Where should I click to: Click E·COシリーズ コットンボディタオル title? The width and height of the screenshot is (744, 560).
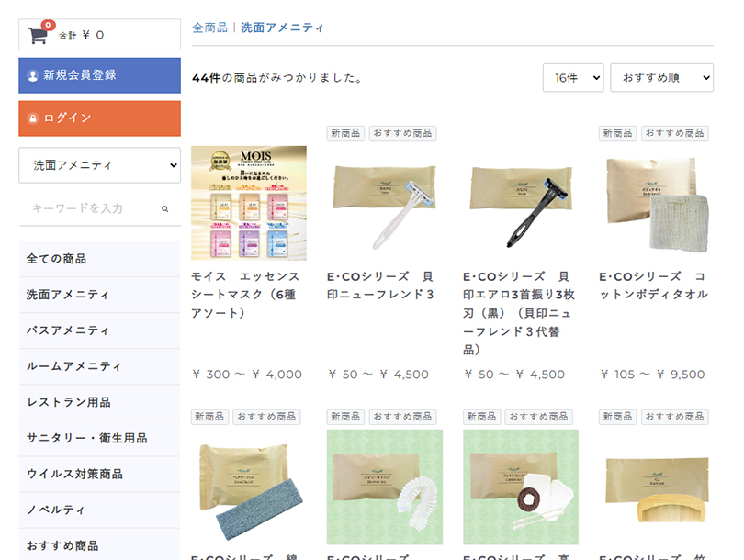point(653,286)
